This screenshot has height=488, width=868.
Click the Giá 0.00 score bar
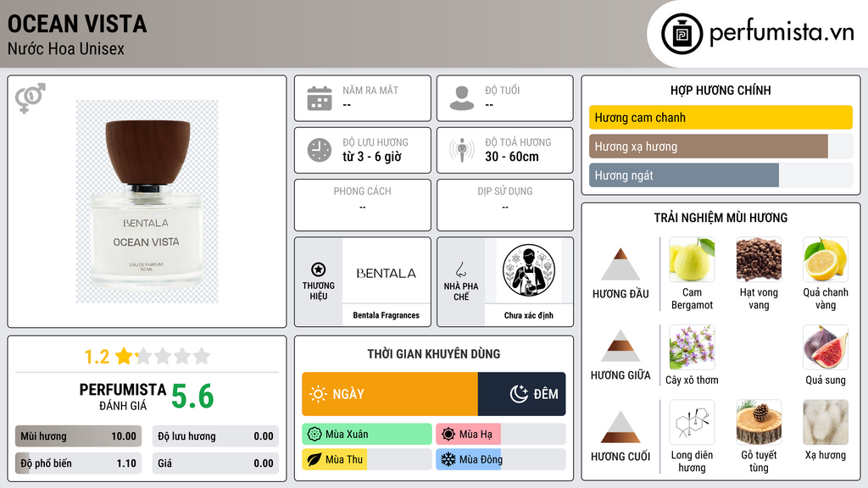pyautogui.click(x=215, y=463)
